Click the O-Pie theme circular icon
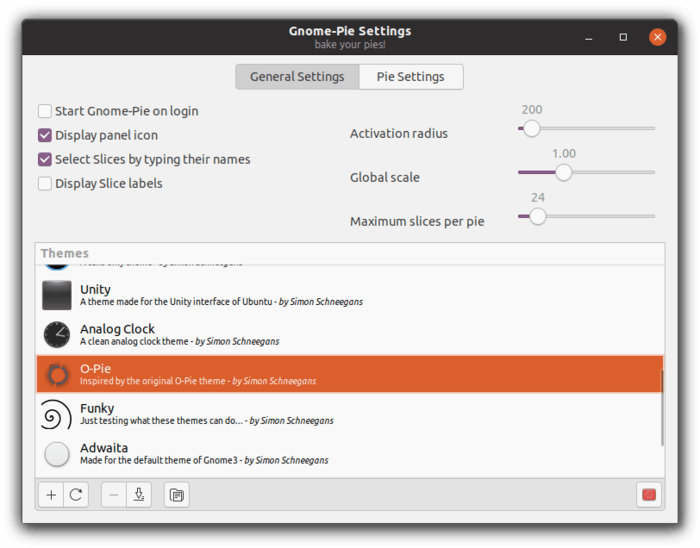700x548 pixels. pyautogui.click(x=58, y=374)
